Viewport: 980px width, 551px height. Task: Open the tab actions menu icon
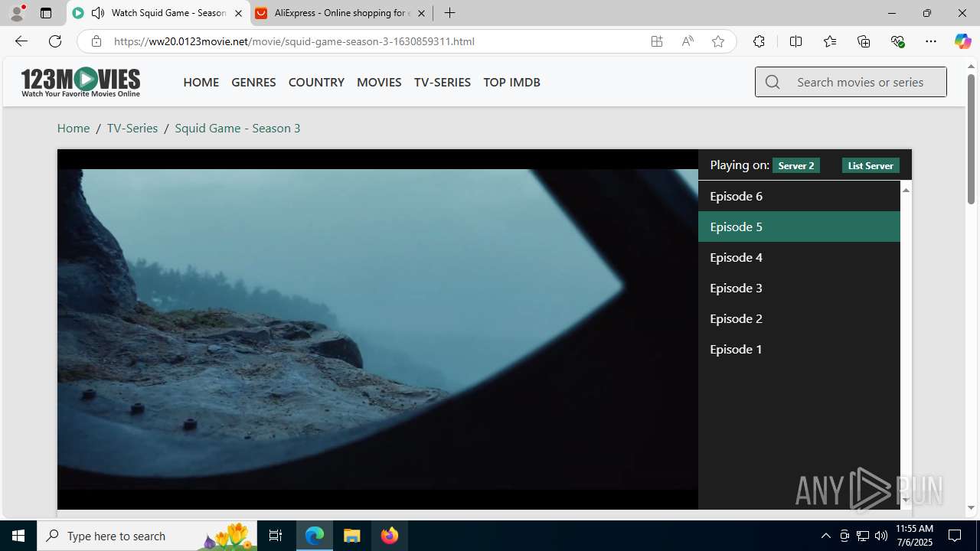pos(46,13)
